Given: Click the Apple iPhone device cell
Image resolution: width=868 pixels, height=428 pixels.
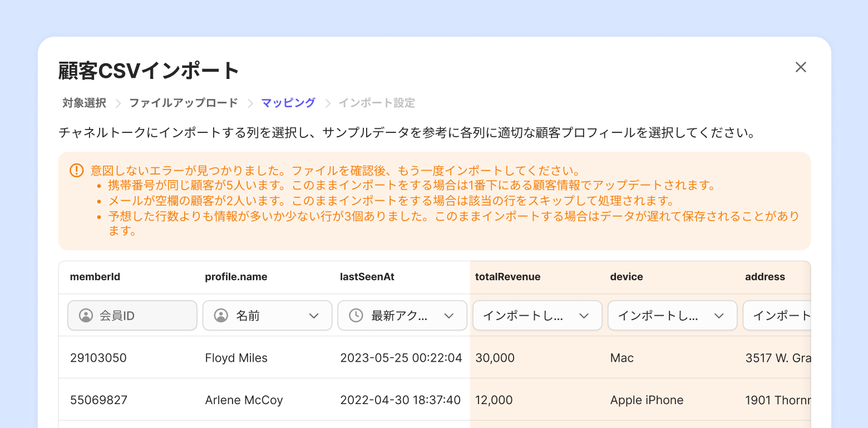Looking at the screenshot, I should [647, 400].
